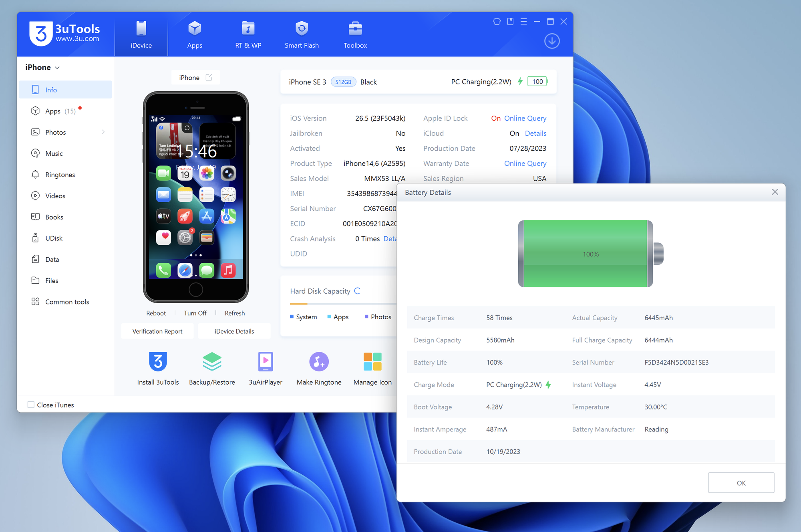Click the Hard Disk Capacity refresh icon
The width and height of the screenshot is (801, 532).
coord(357,291)
